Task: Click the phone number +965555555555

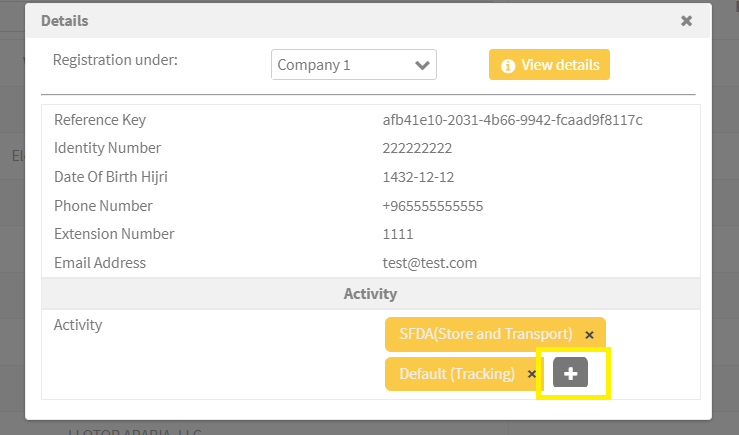Action: (433, 206)
